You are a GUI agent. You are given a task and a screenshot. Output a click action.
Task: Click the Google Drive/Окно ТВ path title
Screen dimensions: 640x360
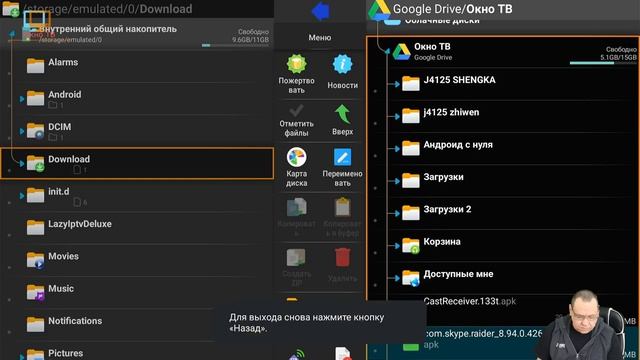pos(452,9)
